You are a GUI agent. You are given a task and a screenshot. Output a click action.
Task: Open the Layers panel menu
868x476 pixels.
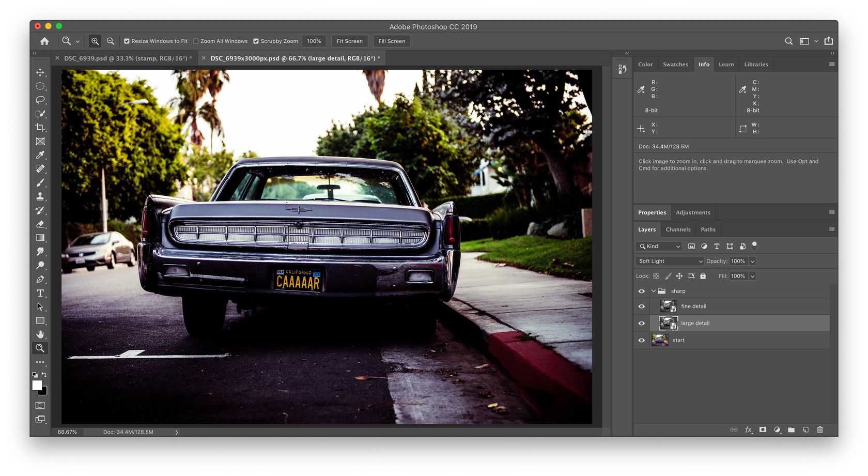tap(832, 229)
